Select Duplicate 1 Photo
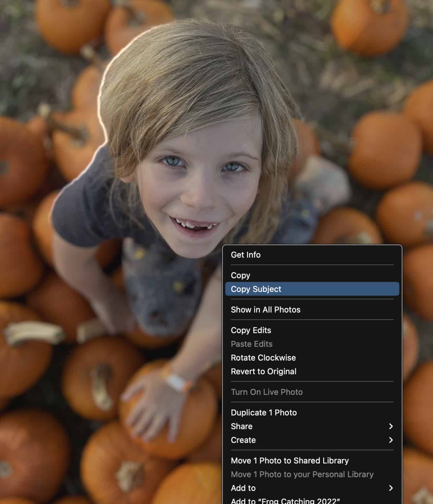The width and height of the screenshot is (433, 504). click(264, 412)
